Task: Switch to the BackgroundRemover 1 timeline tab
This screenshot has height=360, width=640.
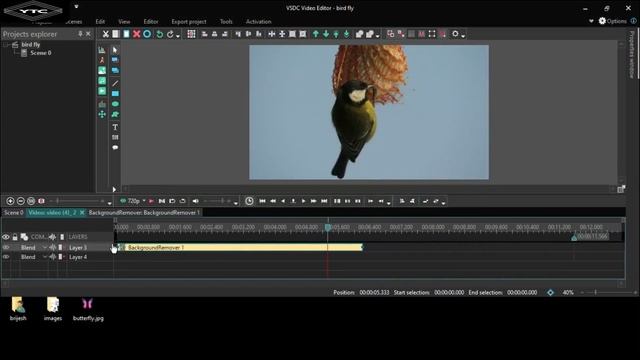Action: coord(144,213)
